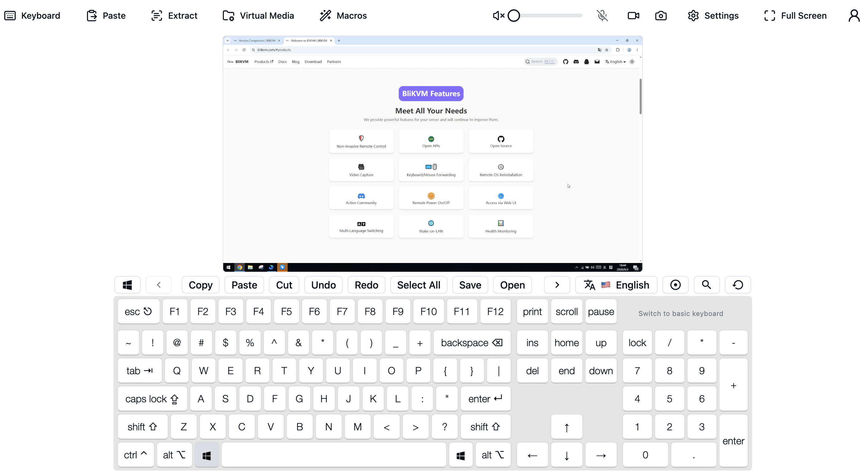Click Docs in the site navigation
This screenshot has height=473, width=868.
tap(282, 62)
